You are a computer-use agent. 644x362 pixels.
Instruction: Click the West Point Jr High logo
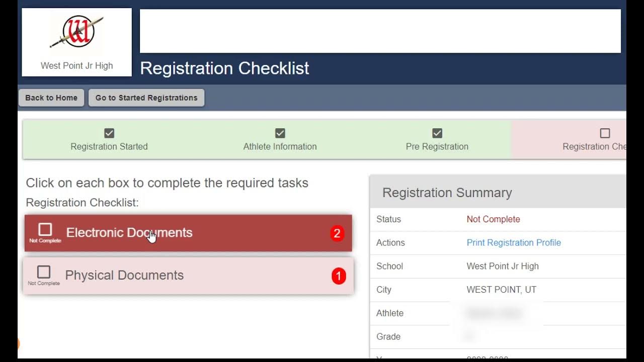pos(77,32)
